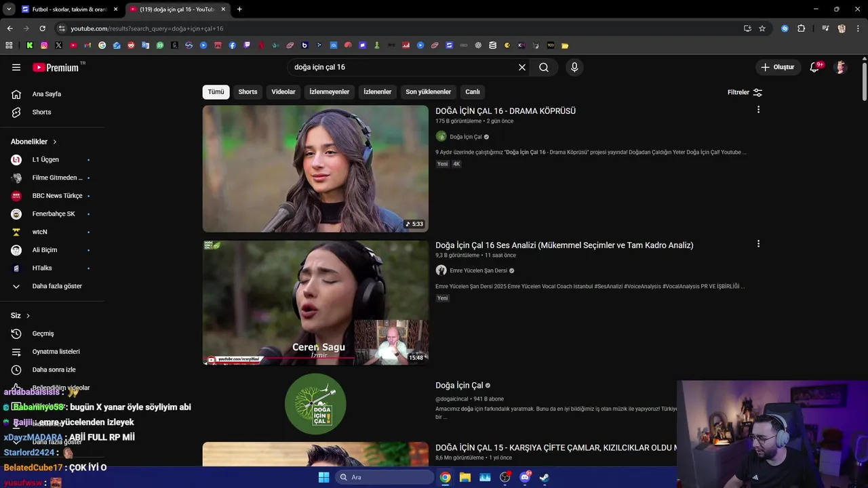The height and width of the screenshot is (488, 868).
Task: Open the Kick bookmark
Action: [x=30, y=45]
